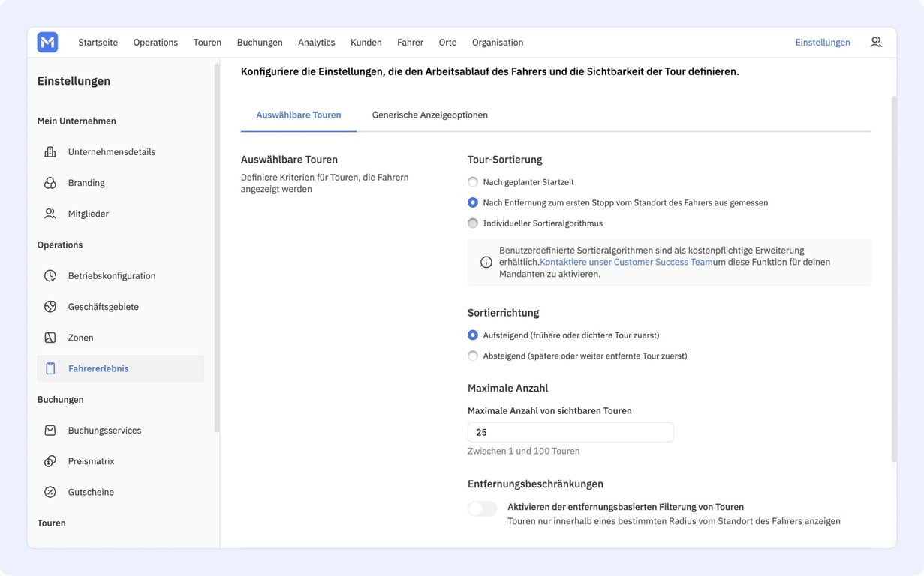Open Touren in top navigation
This screenshot has height=576, width=924.
click(x=207, y=43)
